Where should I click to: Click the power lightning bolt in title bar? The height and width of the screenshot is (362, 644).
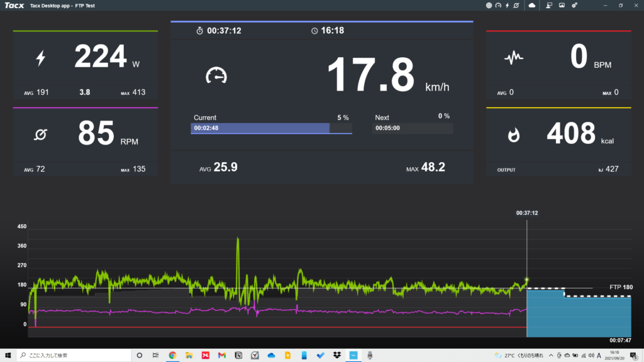[x=507, y=5]
